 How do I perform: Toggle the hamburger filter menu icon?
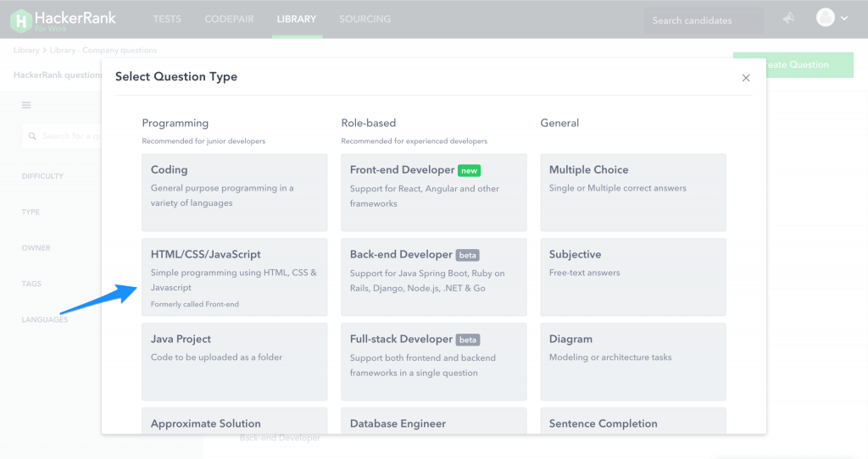coord(26,105)
